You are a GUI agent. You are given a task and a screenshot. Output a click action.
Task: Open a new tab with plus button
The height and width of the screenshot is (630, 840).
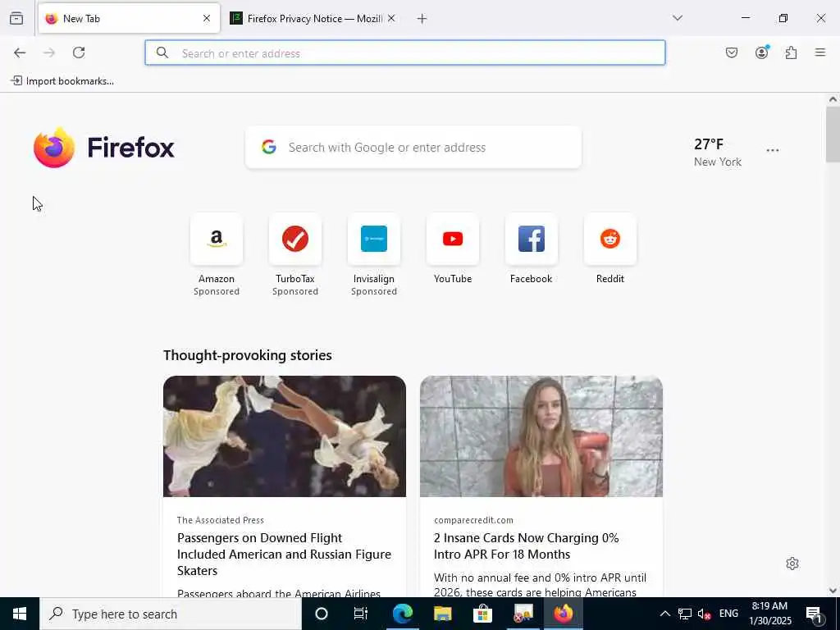422,19
